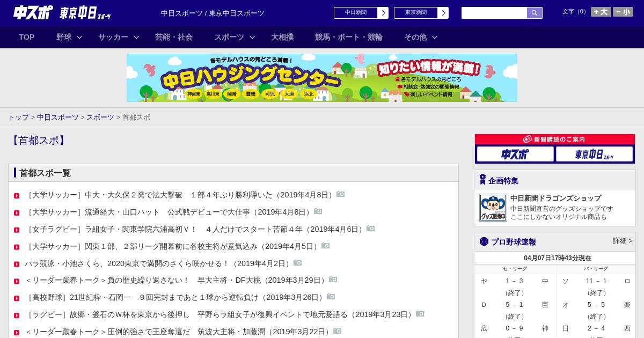Open 芸能・社会 navigation item

174,37
